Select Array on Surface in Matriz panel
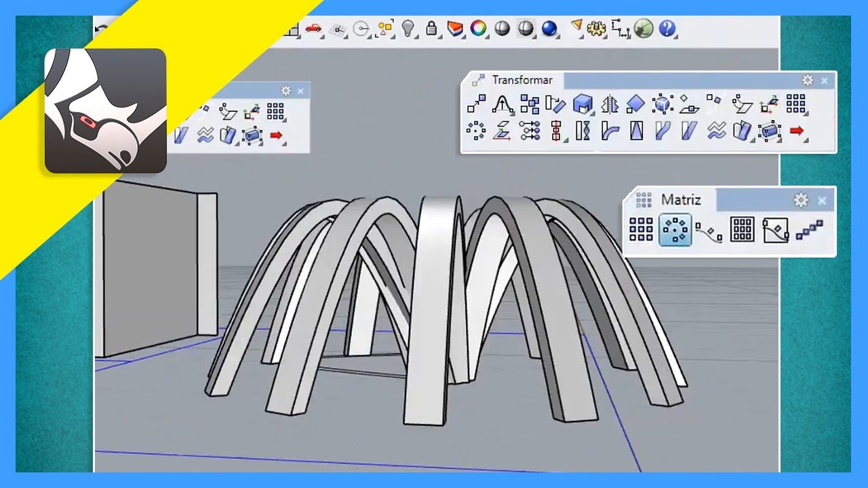This screenshot has width=868, height=488. tap(742, 229)
